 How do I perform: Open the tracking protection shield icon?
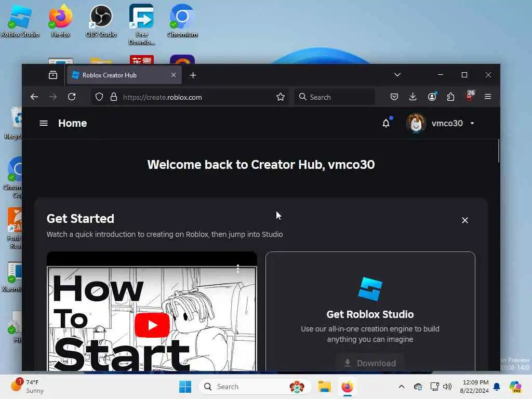(99, 97)
